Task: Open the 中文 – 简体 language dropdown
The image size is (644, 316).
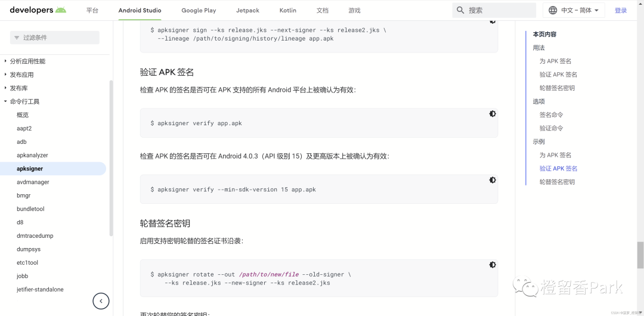Action: (574, 10)
